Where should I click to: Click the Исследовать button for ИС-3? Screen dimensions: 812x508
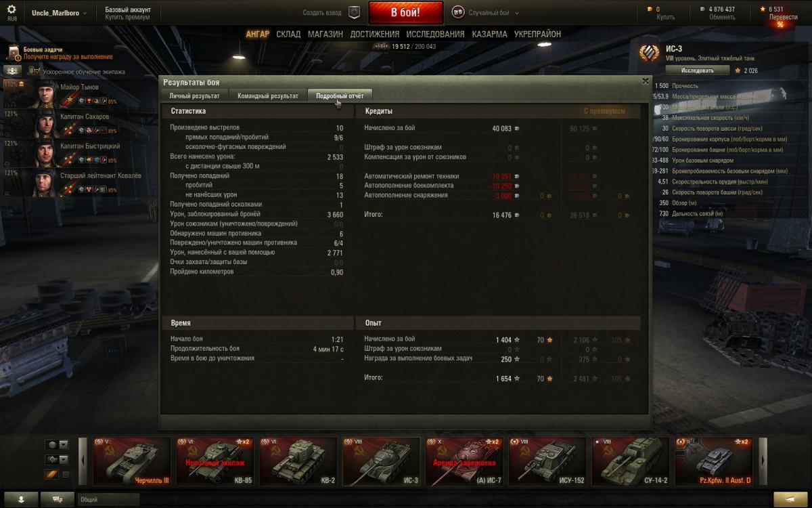pyautogui.click(x=697, y=70)
